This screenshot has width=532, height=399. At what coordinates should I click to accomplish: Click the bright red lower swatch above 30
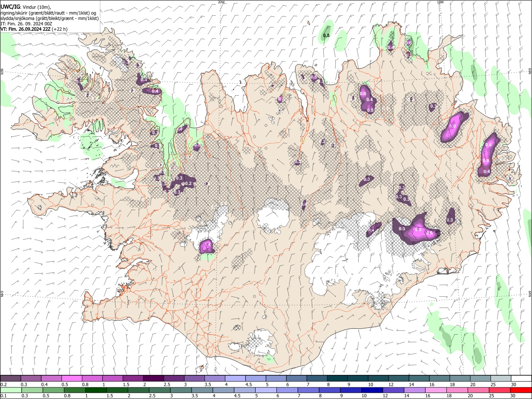(521, 390)
